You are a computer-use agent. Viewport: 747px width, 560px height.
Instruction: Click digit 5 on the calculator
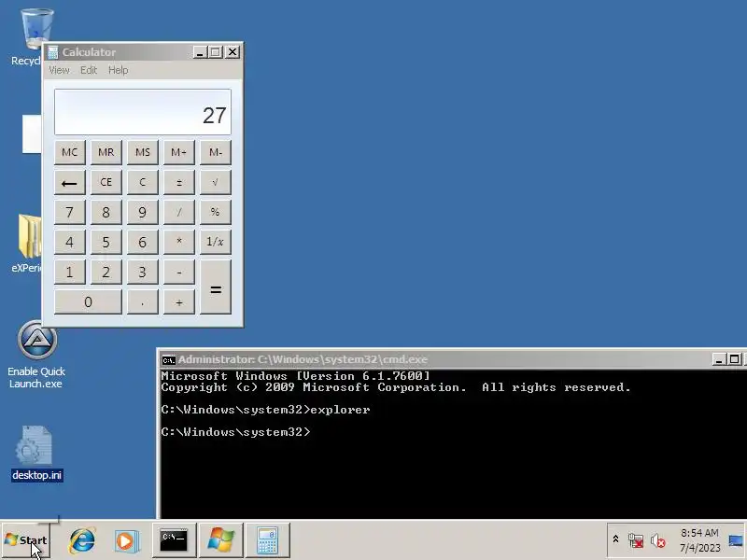(106, 243)
